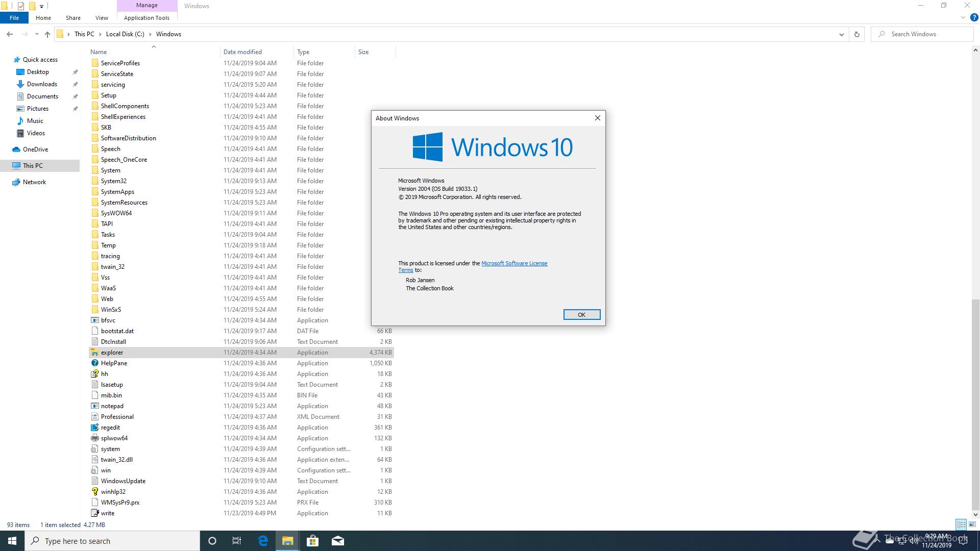
Task: Select the splwow64 printer icon
Action: coord(94,438)
